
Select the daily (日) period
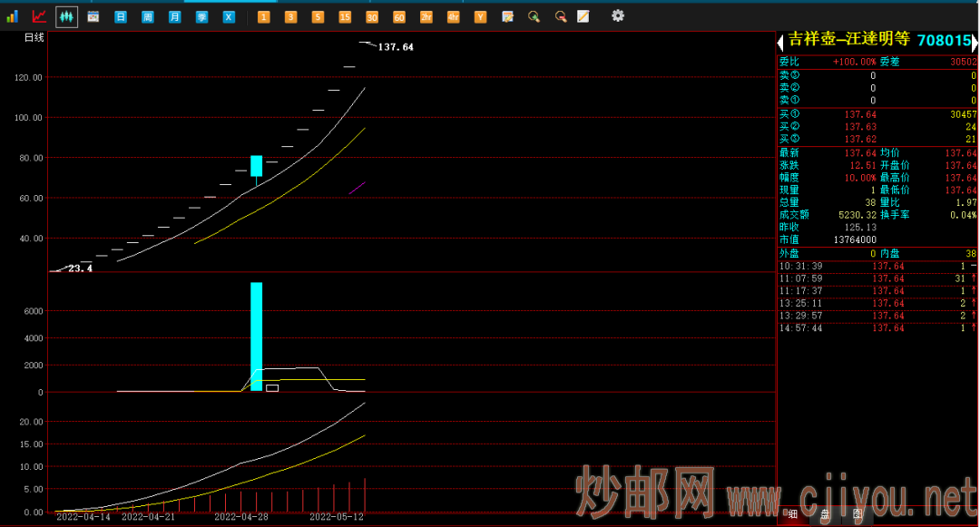click(x=121, y=16)
